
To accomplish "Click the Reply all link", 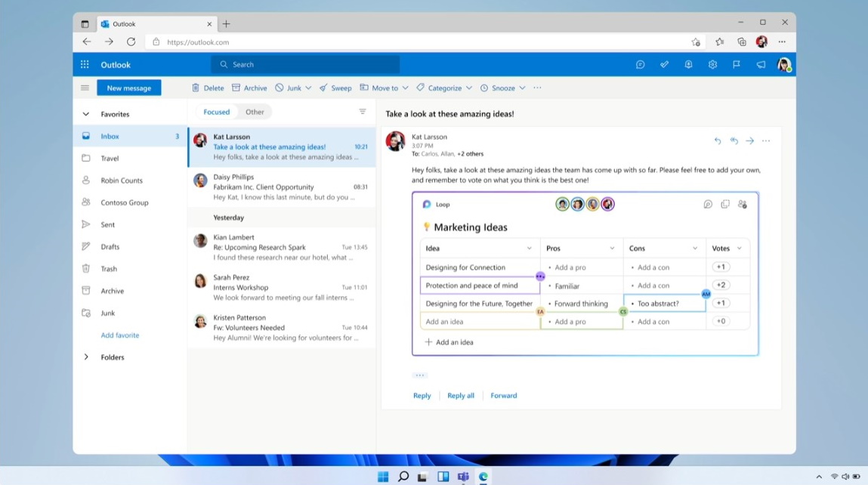I will 461,395.
